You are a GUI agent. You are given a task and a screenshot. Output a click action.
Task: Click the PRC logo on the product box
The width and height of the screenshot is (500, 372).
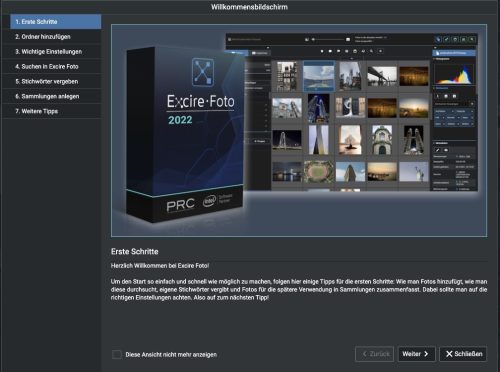(180, 205)
